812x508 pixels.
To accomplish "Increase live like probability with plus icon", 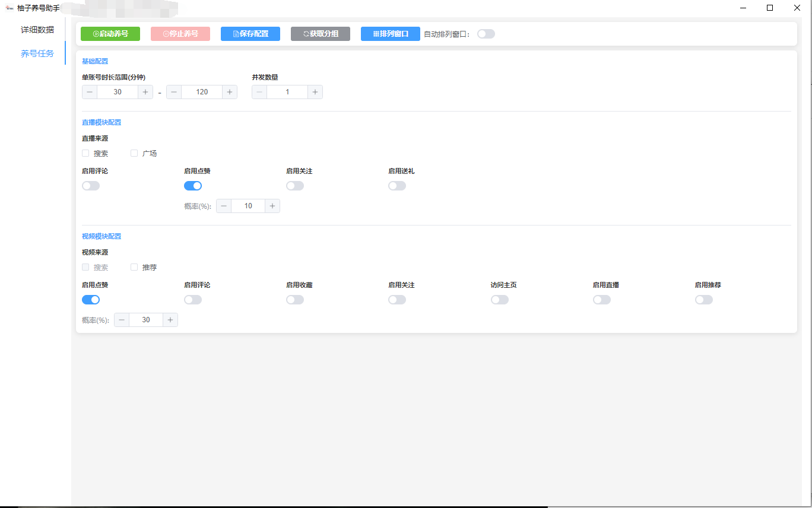I will tap(272, 206).
